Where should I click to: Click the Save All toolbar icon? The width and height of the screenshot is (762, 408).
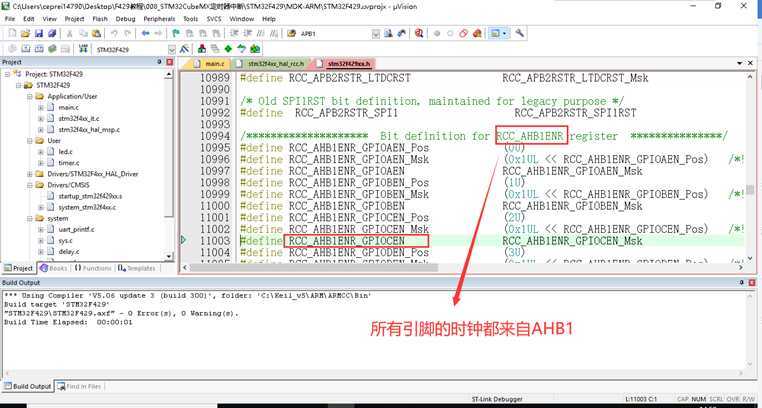52,34
